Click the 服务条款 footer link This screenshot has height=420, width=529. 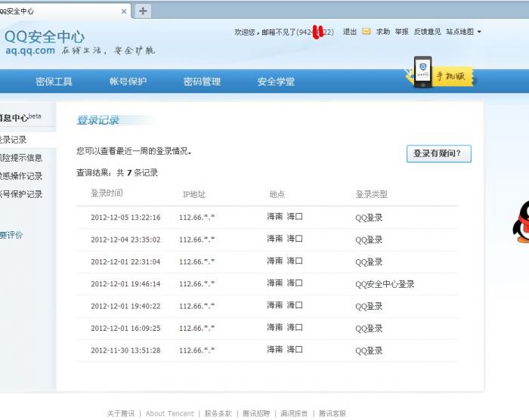click(x=218, y=413)
